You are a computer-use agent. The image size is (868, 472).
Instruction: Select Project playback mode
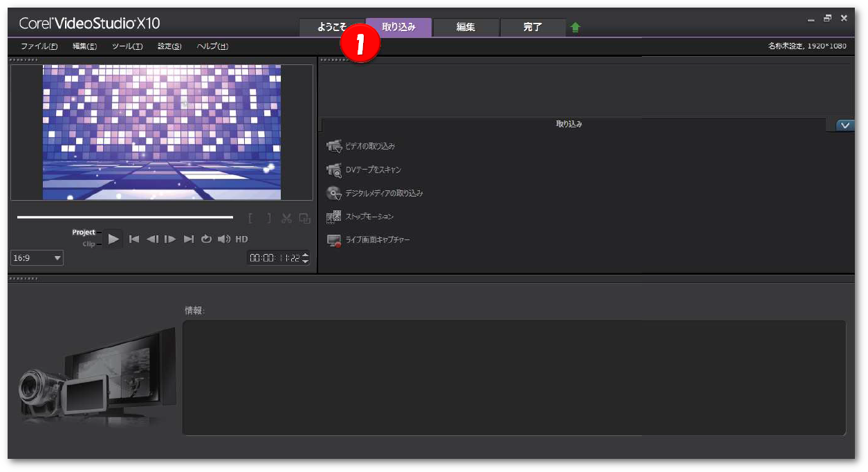[x=84, y=233]
